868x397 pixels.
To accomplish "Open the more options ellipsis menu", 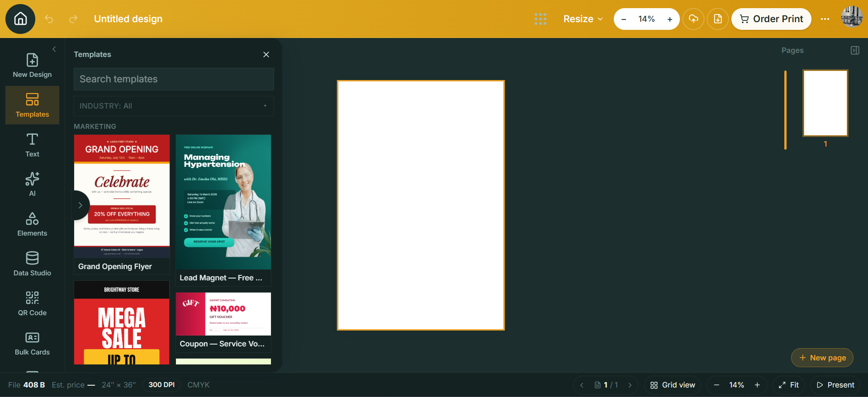I will point(825,19).
